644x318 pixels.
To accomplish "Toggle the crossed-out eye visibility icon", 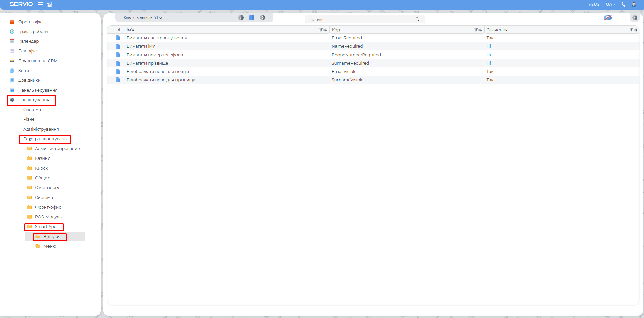I will (x=608, y=18).
